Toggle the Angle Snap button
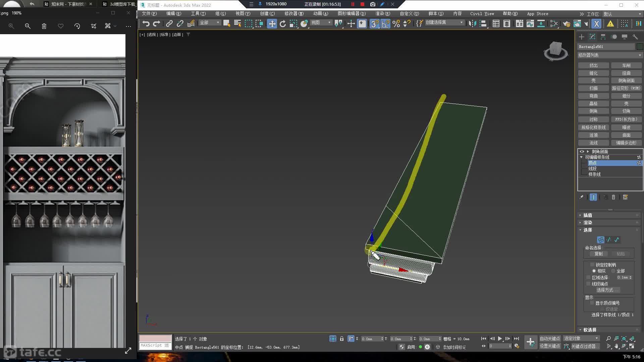The width and height of the screenshot is (644, 362). (x=385, y=23)
